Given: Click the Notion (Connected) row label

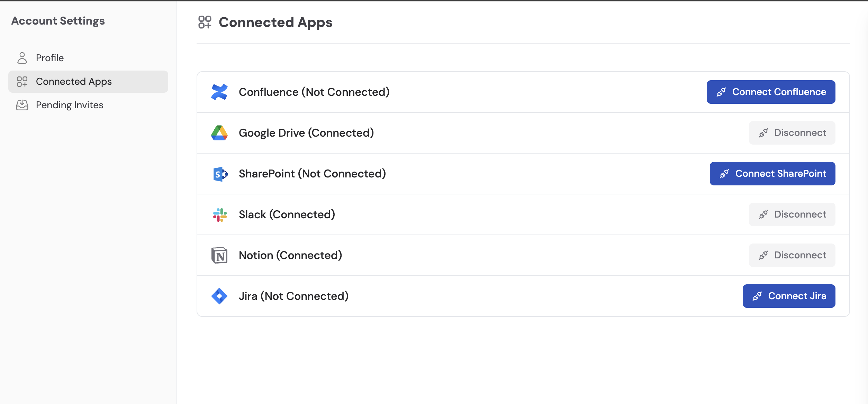Looking at the screenshot, I should pos(290,255).
